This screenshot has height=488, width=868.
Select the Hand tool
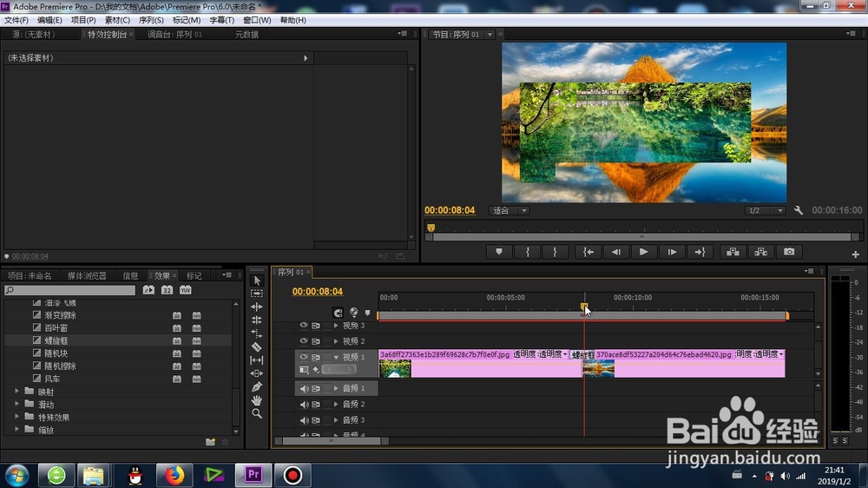256,400
